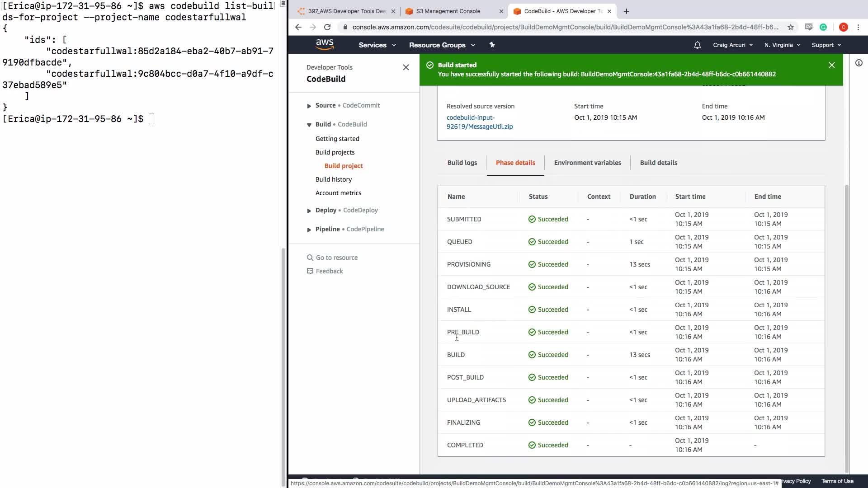Bookmark page with star icon
Viewport: 868px width, 488px height.
[791, 27]
